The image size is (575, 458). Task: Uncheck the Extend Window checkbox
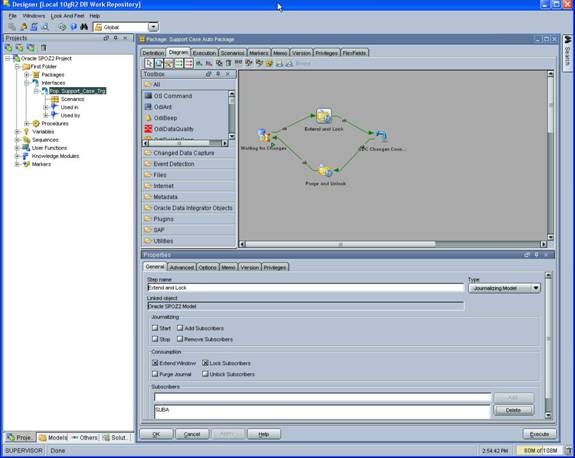coord(155,363)
